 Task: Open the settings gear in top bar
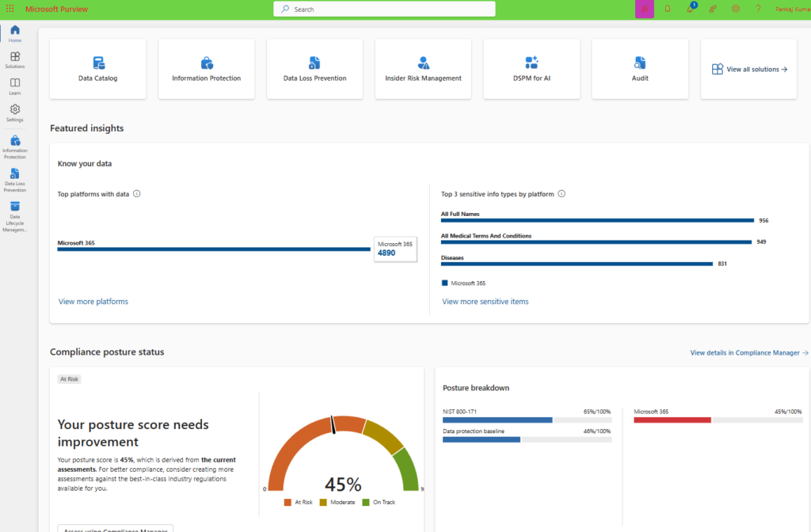pos(736,9)
